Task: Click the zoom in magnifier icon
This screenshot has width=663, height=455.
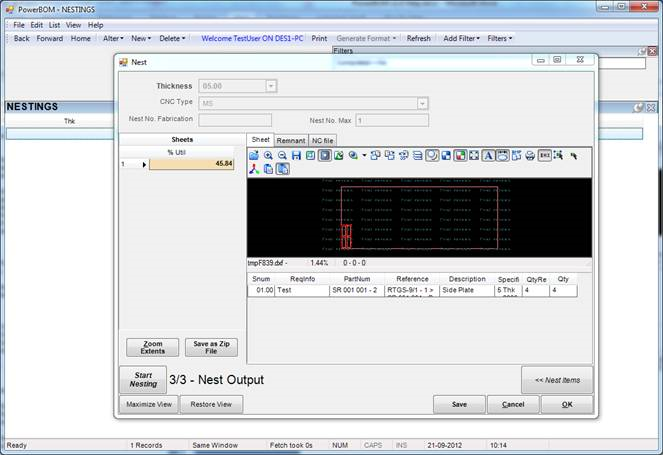Action: (x=268, y=156)
